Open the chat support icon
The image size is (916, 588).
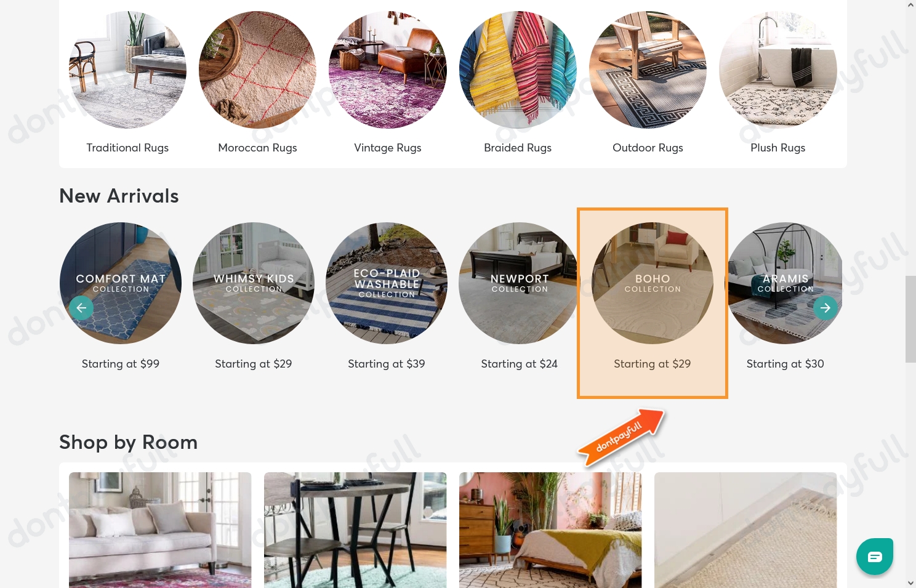point(875,557)
